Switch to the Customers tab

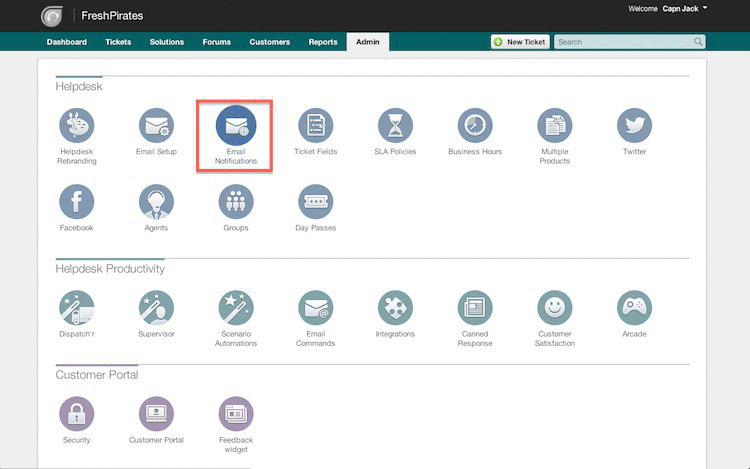[270, 42]
